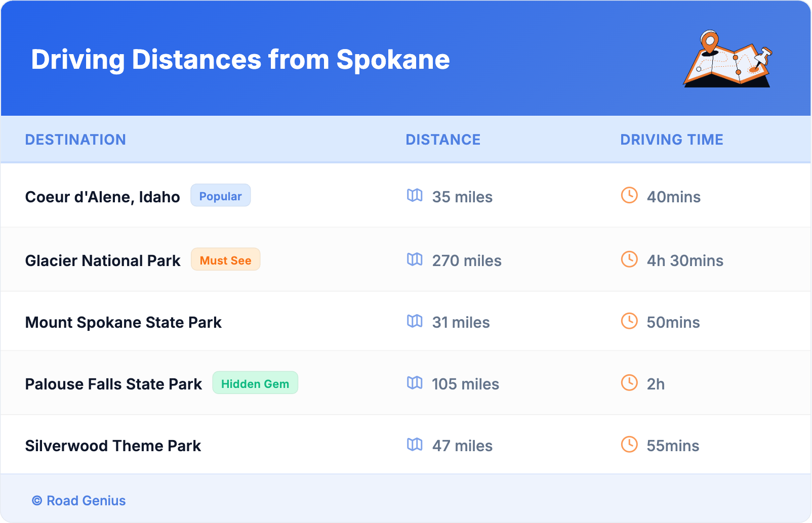Click the map illustration in the header
This screenshot has width=812, height=523.
(x=727, y=60)
